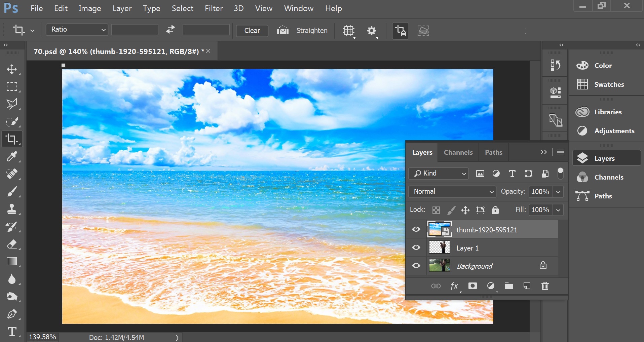Screen dimensions: 644x342
Task: Switch to the Channels tab
Action: 458,152
